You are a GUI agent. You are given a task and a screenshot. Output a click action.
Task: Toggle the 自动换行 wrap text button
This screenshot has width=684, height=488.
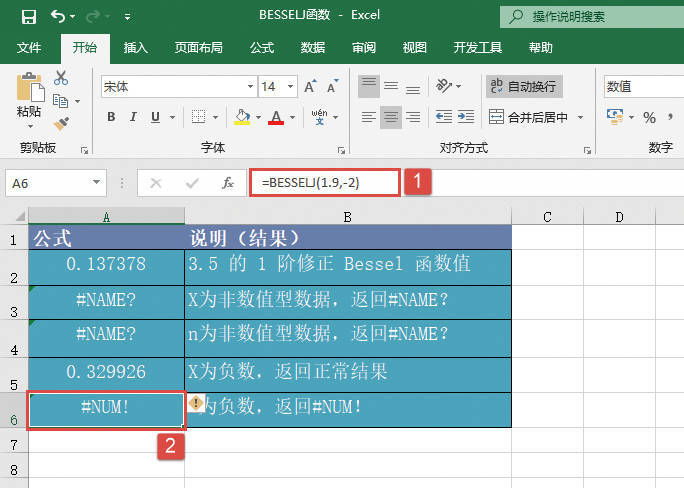tap(523, 87)
